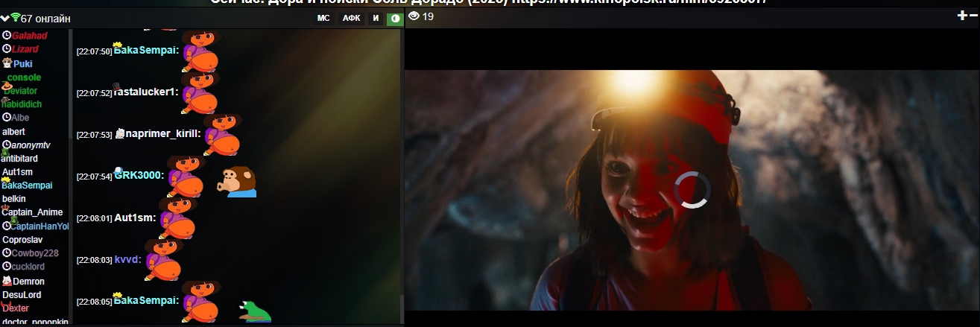980x327 pixels.
Task: Click BakaSempai's name in the 22:08:05 message
Action: [x=146, y=300]
